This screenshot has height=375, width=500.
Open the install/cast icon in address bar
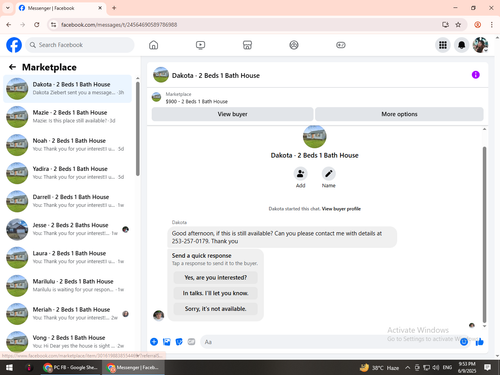445,25
